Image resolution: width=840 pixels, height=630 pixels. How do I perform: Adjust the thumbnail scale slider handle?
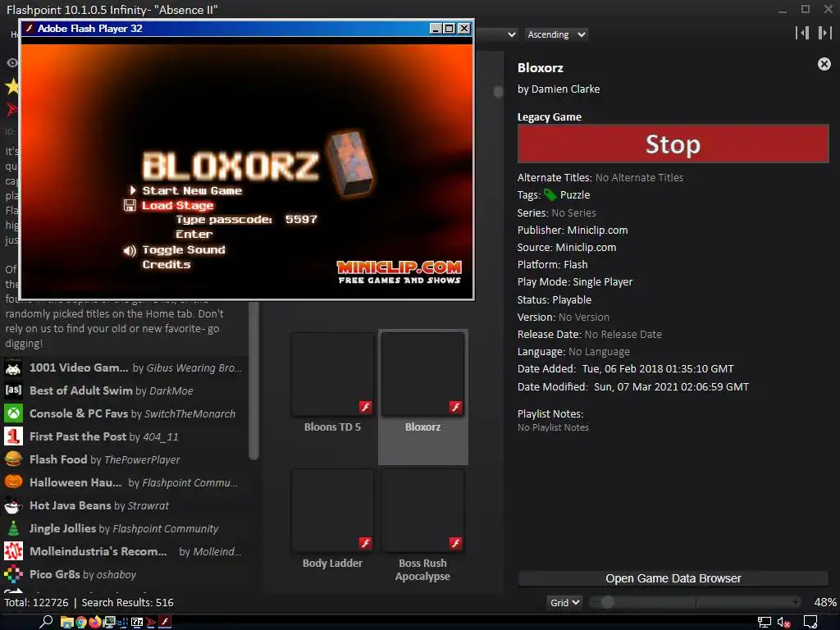click(607, 602)
